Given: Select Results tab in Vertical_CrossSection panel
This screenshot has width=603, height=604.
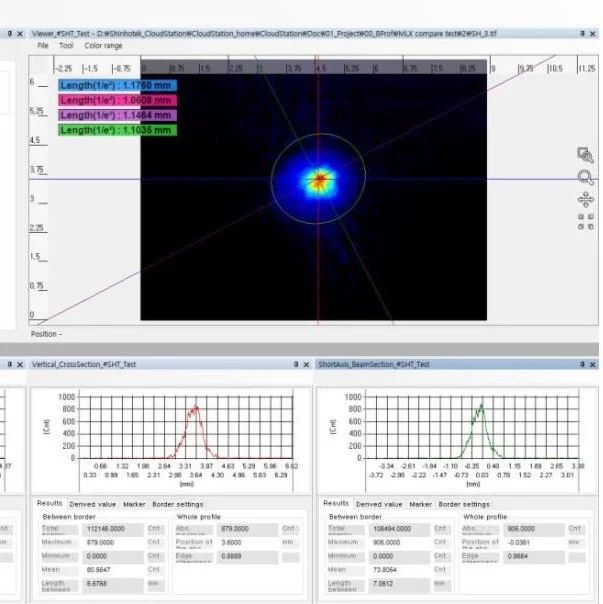Looking at the screenshot, I should click(x=49, y=503).
